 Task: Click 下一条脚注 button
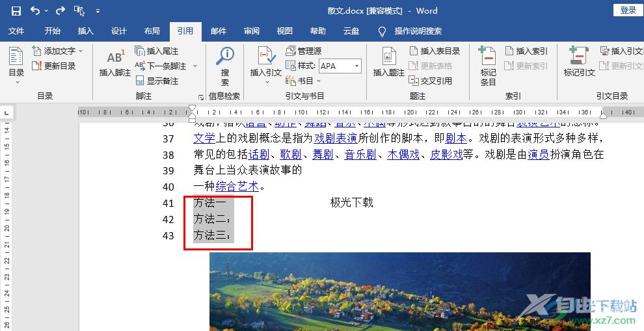point(161,66)
